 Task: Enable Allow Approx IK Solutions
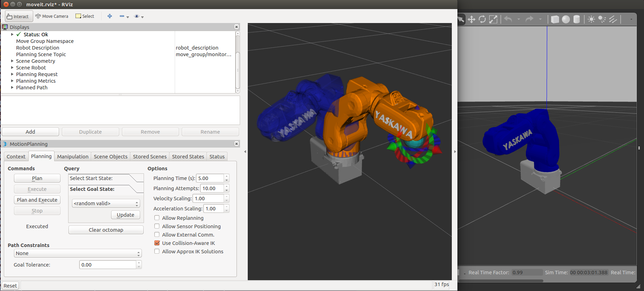click(157, 251)
